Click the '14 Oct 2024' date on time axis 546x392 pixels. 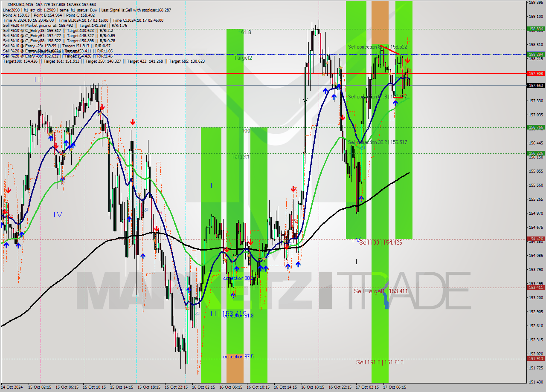pyautogui.click(x=12, y=387)
